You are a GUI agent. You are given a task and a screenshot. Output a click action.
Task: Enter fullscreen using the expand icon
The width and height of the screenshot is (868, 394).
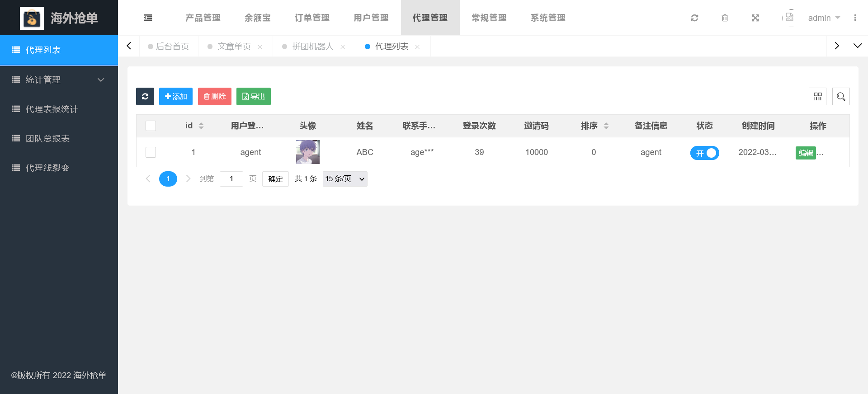pyautogui.click(x=755, y=18)
